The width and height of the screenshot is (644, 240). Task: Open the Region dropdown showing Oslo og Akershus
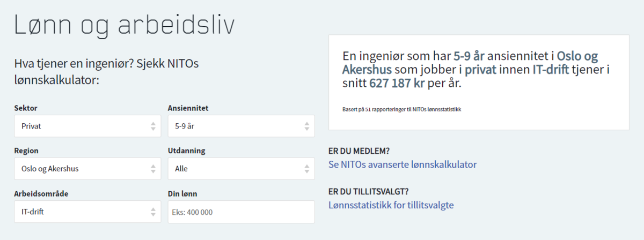coord(87,169)
